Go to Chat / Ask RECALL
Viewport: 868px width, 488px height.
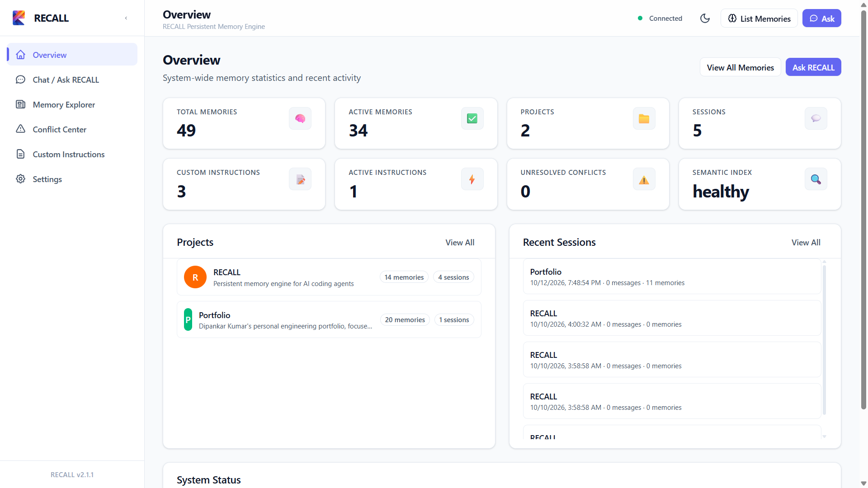(x=72, y=80)
